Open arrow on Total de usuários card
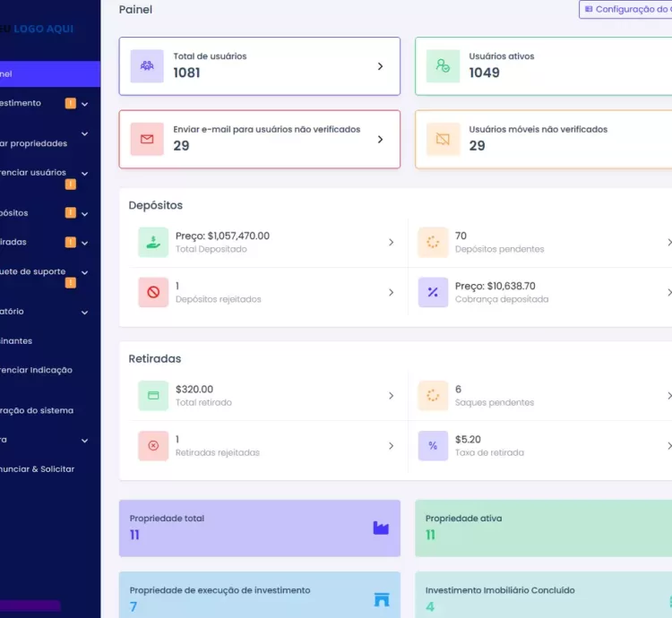This screenshot has height=618, width=672. [380, 66]
